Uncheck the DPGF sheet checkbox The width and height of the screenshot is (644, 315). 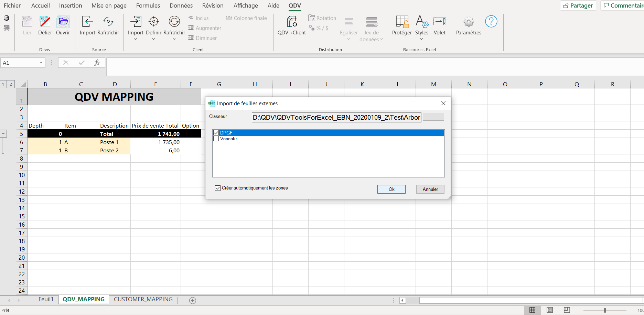click(x=216, y=133)
